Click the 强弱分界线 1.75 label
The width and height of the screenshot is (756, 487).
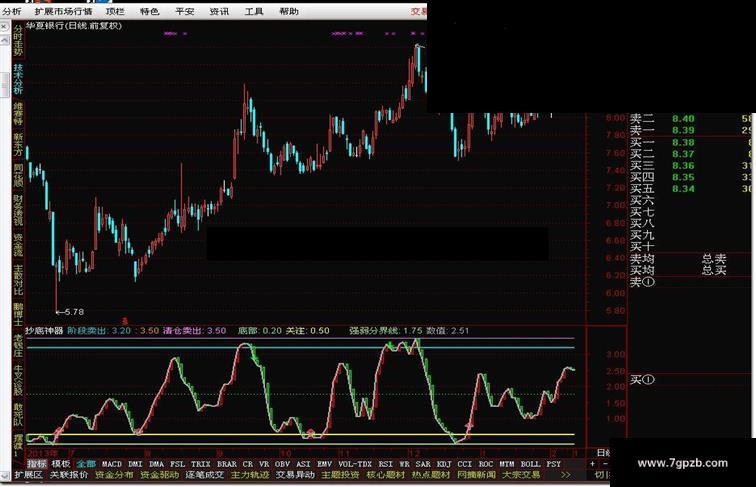coord(386,331)
